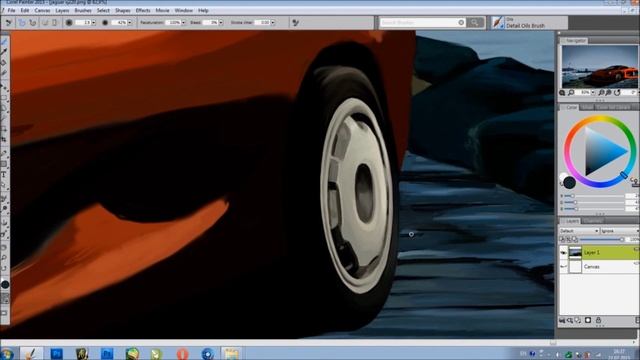Enable Freehand Strokes mode on property bar
Viewport: 640px width, 360px height.
coord(22,22)
